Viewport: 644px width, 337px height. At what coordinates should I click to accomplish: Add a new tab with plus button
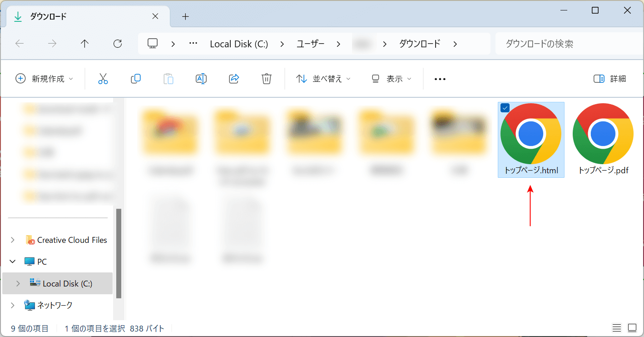pos(185,17)
